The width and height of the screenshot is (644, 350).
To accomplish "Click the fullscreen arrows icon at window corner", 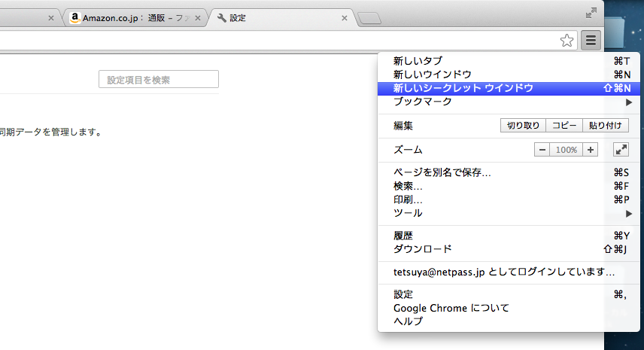I will pos(591,13).
